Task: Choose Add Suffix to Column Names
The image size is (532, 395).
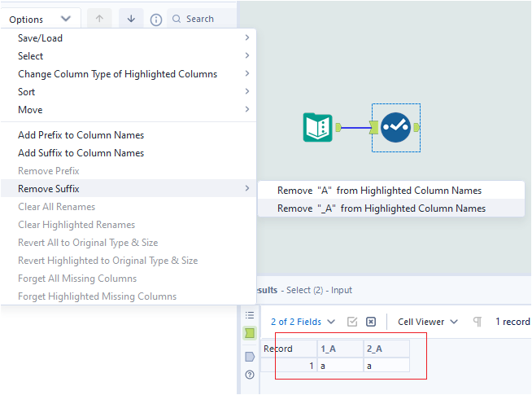Action: (129, 153)
